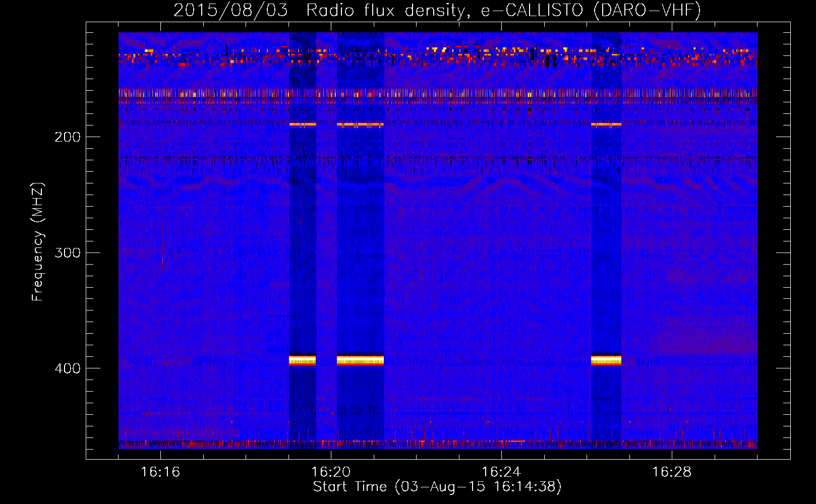This screenshot has height=504, width=816.
Task: Select the 'Start Time (03-Aug-15 16:14:38)' label
Action: [x=437, y=487]
